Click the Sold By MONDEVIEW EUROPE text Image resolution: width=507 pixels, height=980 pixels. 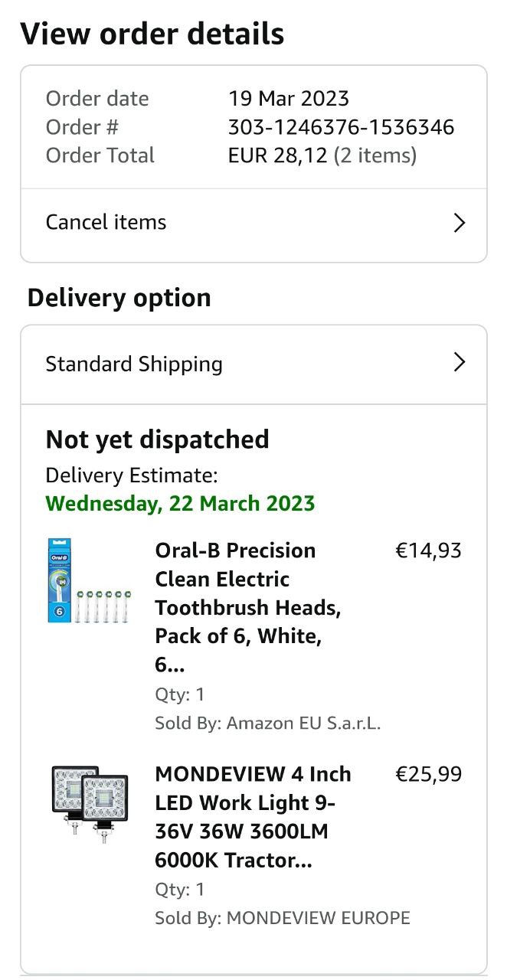coord(282,918)
